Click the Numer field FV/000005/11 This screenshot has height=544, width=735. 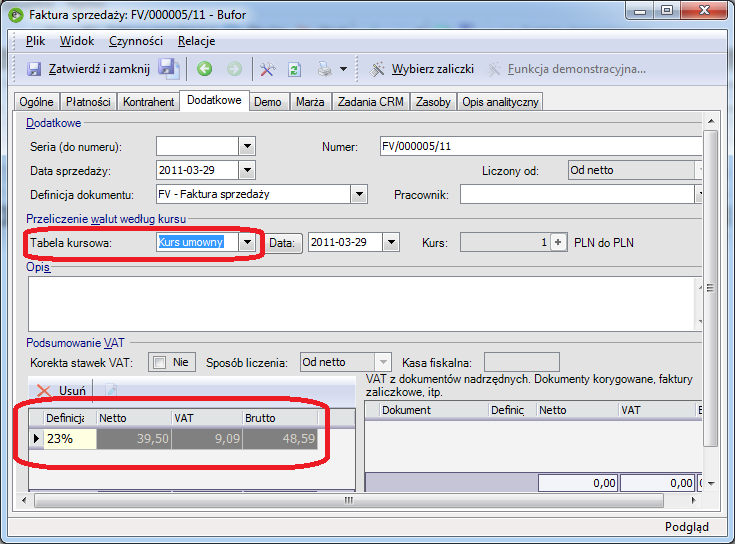(540, 146)
